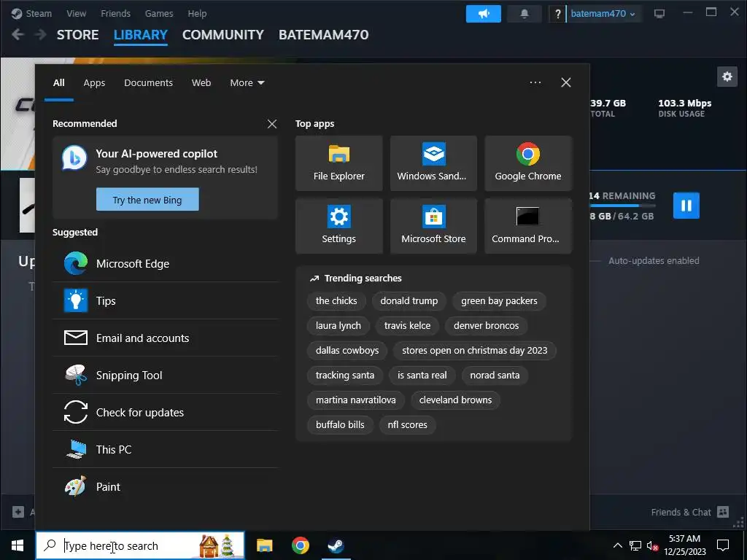Open the Help menu in Steam

point(197,13)
